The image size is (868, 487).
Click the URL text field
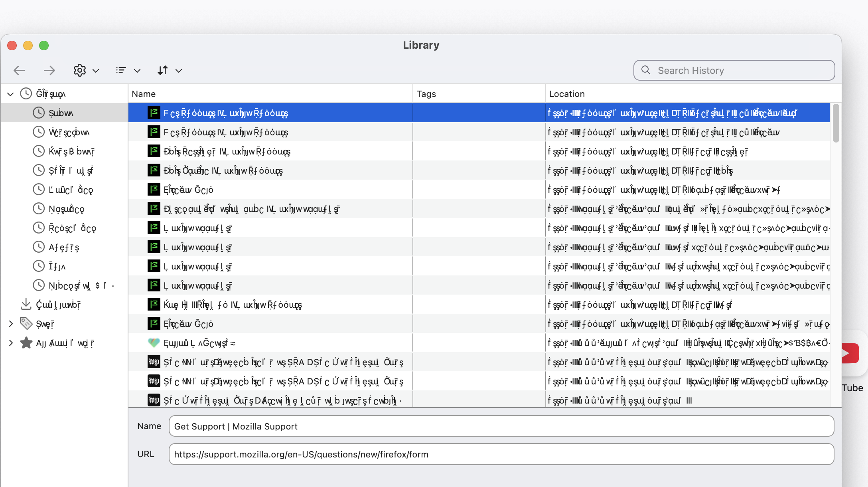click(501, 454)
